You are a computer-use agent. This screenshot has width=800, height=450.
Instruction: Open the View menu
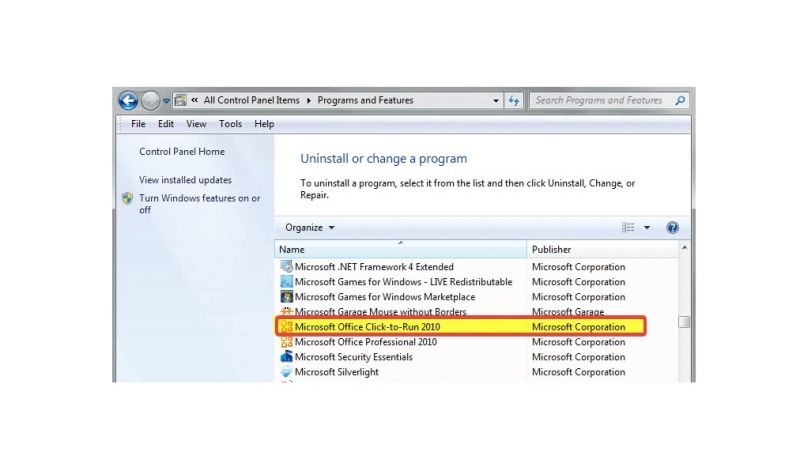point(196,124)
